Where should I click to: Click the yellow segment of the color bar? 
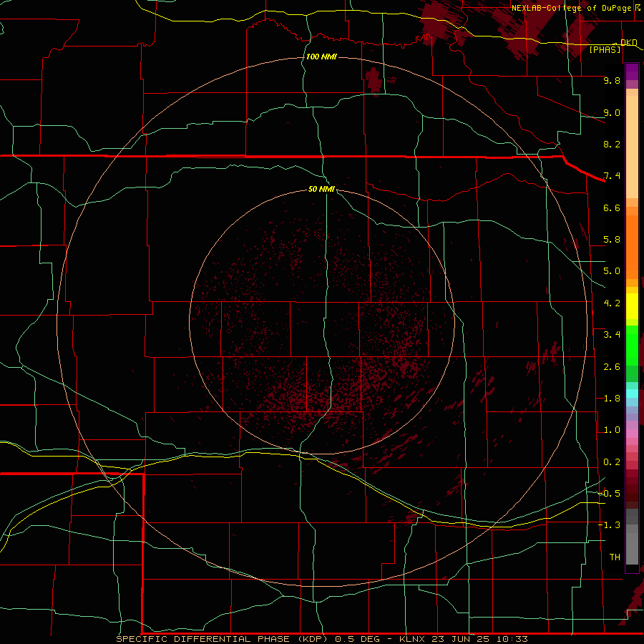point(632,306)
